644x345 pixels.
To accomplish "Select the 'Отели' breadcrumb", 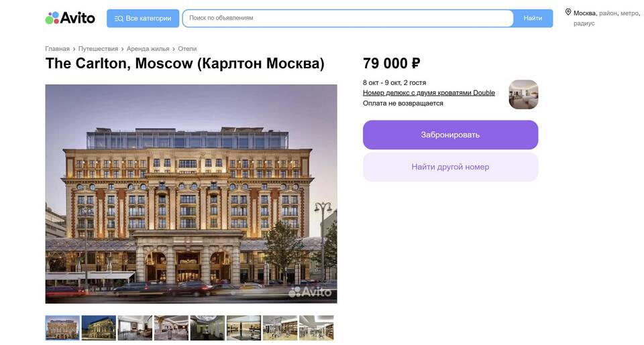I will (x=187, y=49).
